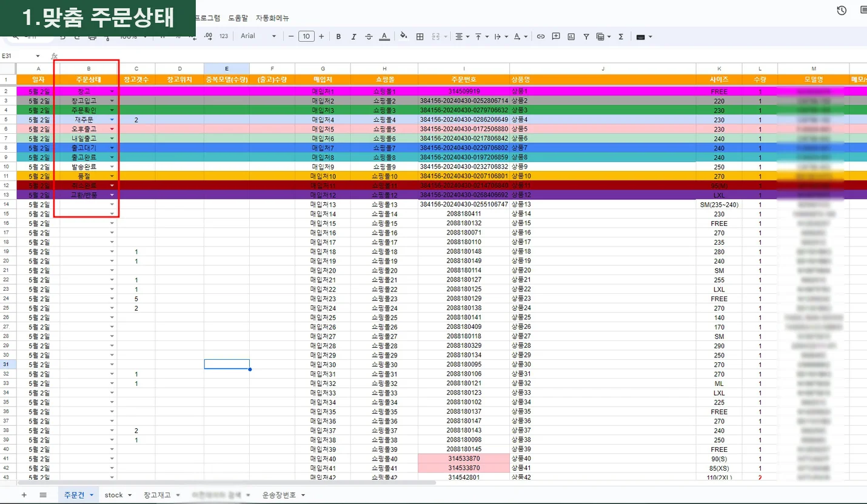
Task: Toggle strikethrough formatting
Action: coord(369,36)
